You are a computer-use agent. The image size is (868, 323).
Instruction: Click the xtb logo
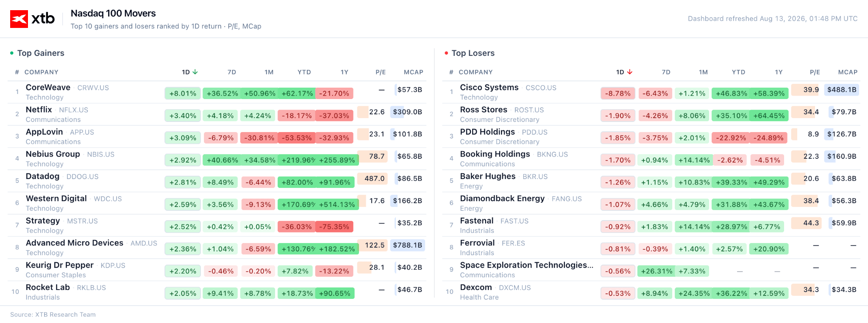pyautogui.click(x=33, y=19)
